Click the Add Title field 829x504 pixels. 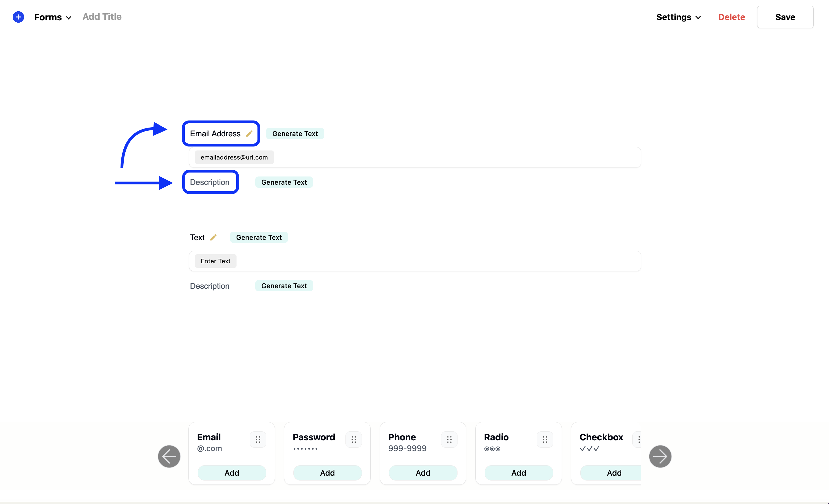click(102, 17)
